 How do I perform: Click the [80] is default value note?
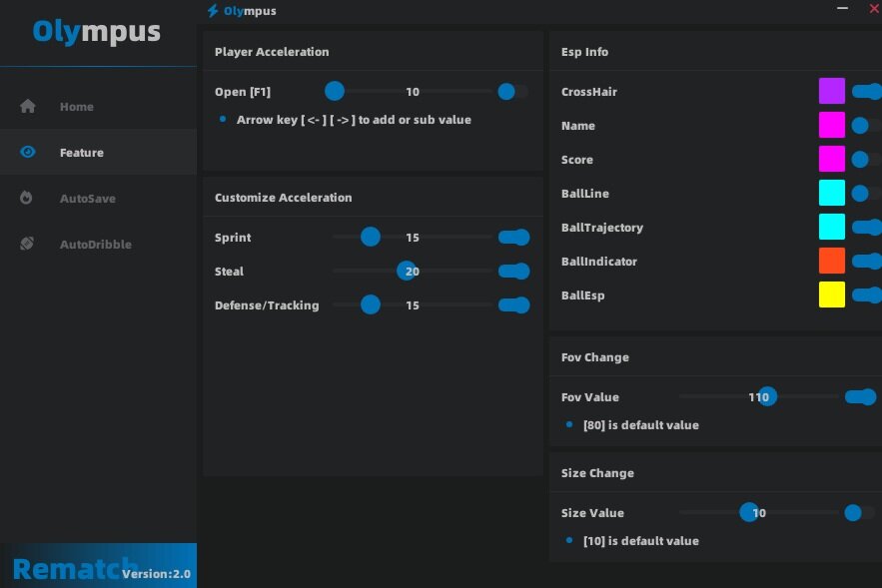[640, 425]
